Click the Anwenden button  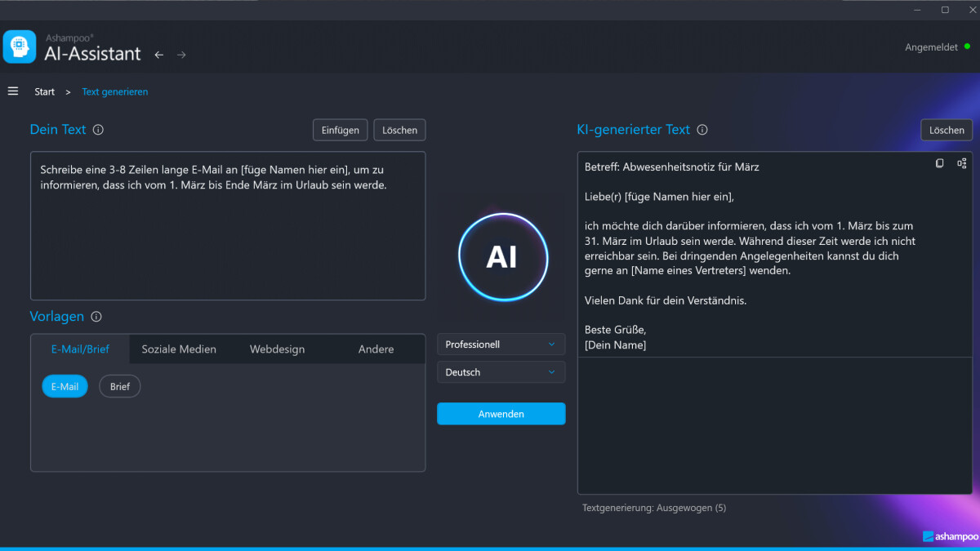(x=501, y=414)
